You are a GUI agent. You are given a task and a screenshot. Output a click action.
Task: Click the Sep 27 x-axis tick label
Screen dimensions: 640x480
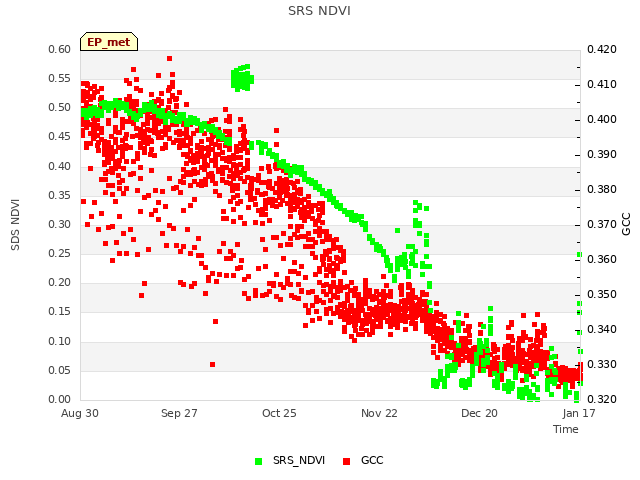click(x=179, y=413)
